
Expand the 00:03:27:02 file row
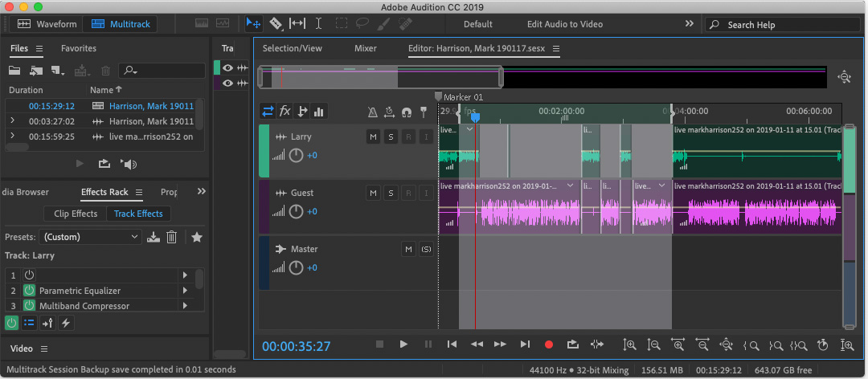click(11, 120)
